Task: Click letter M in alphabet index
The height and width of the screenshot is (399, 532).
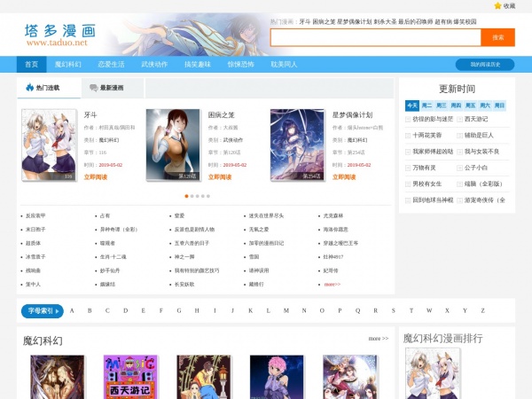Action: pos(286,311)
